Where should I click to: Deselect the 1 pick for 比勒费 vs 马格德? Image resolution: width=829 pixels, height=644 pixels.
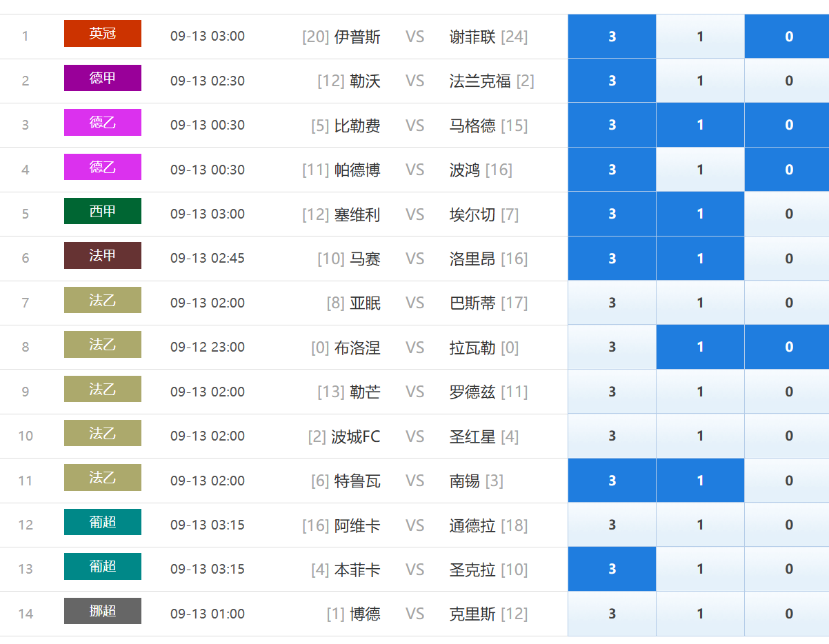click(700, 125)
